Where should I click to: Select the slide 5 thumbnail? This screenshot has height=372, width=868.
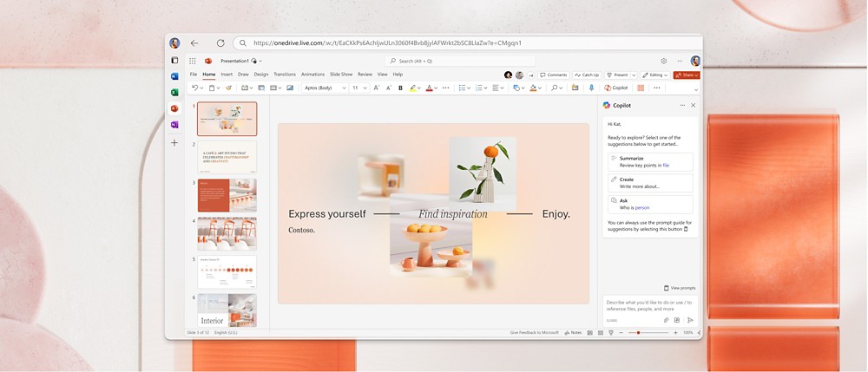click(x=227, y=272)
